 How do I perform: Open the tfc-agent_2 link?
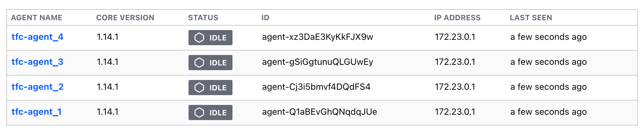tap(37, 87)
